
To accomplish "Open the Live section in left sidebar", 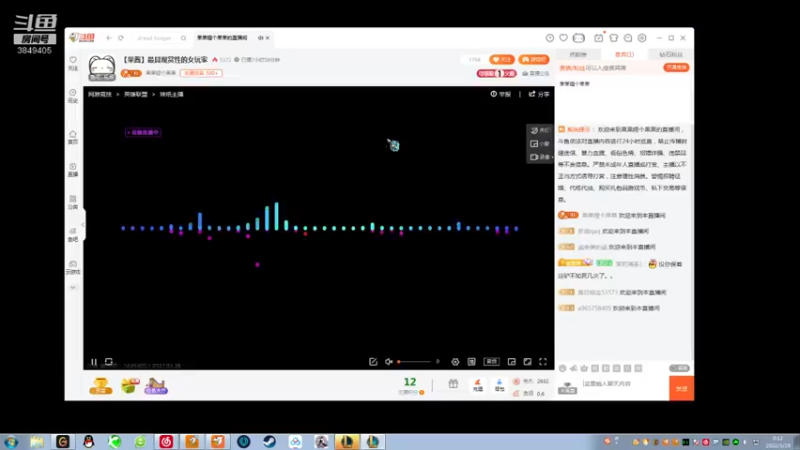I will (x=73, y=170).
